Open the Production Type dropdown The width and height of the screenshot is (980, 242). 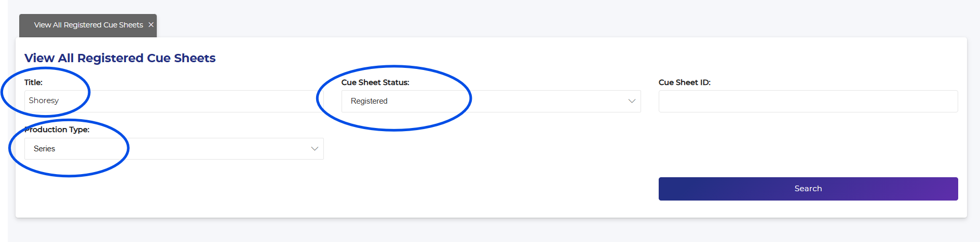coord(174,149)
